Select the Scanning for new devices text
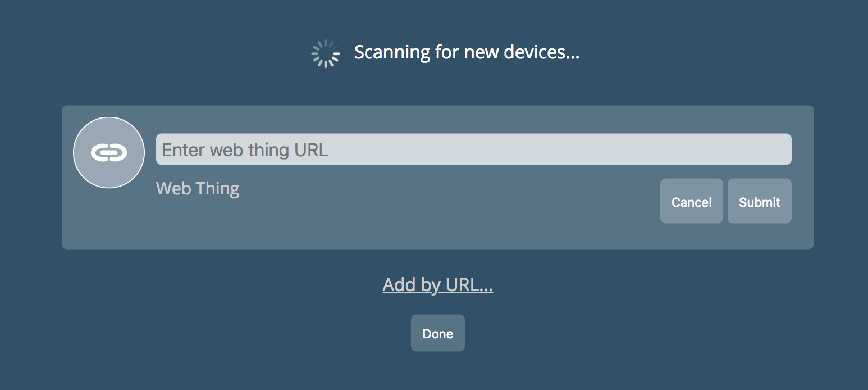 click(x=466, y=52)
